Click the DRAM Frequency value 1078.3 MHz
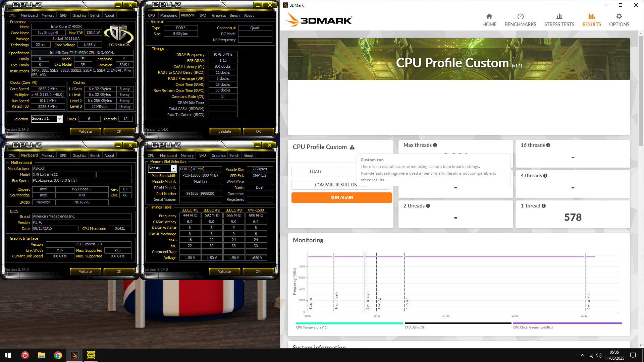Image resolution: width=644 pixels, height=362 pixels. click(x=223, y=54)
